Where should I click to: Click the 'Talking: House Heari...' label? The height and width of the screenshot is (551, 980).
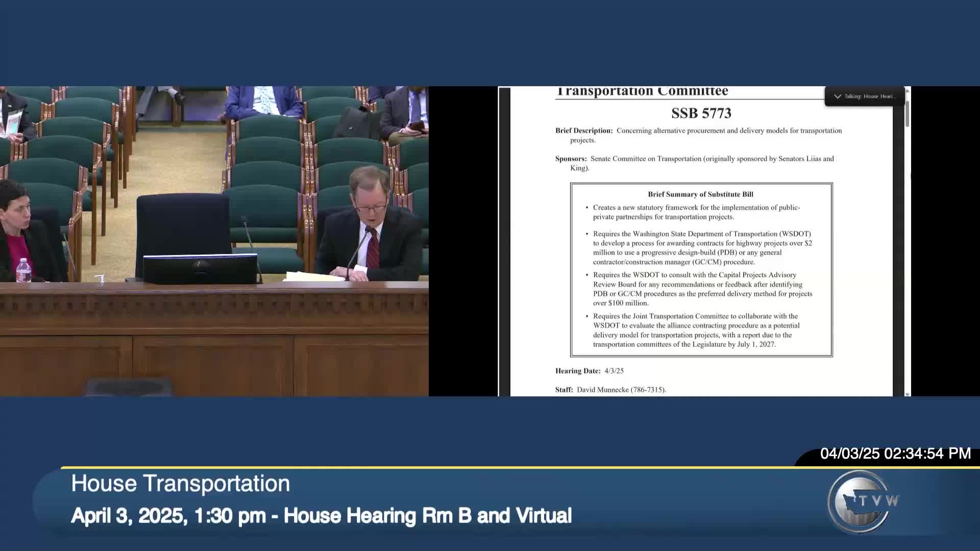[870, 96]
